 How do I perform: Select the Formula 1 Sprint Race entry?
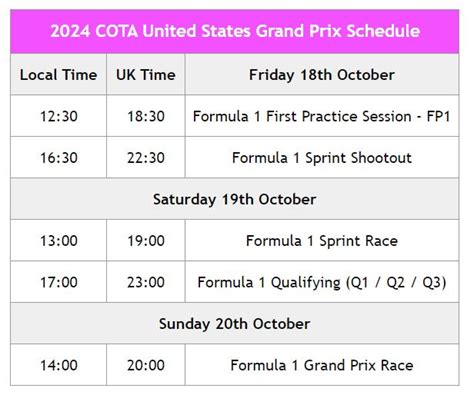point(322,241)
